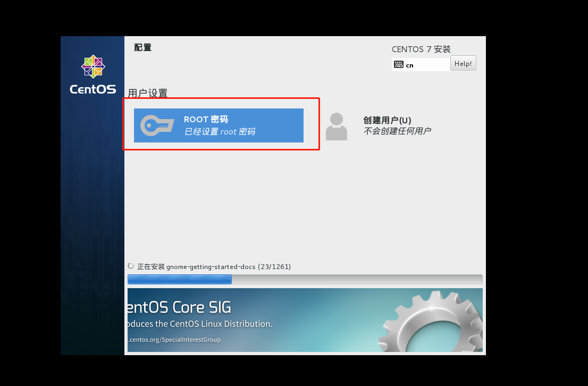Viewport: 588px width, 386px height.
Task: Click the '不会创建任何用户' status text
Action: click(x=397, y=131)
